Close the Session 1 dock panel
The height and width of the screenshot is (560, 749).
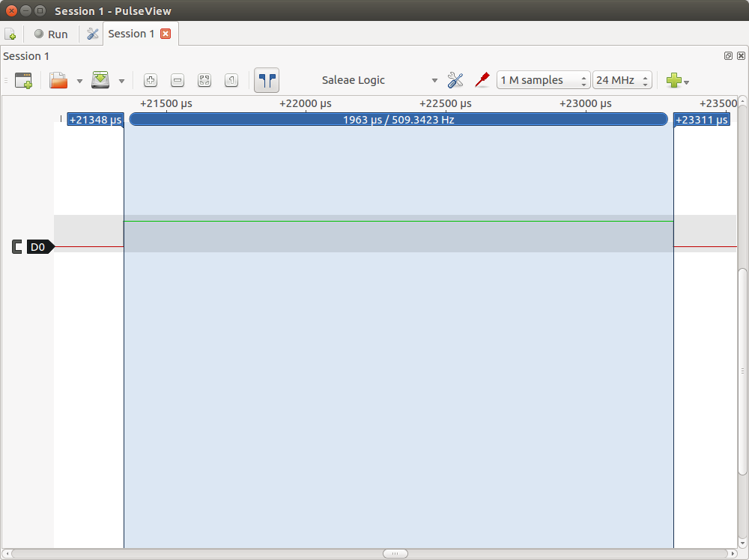point(741,56)
